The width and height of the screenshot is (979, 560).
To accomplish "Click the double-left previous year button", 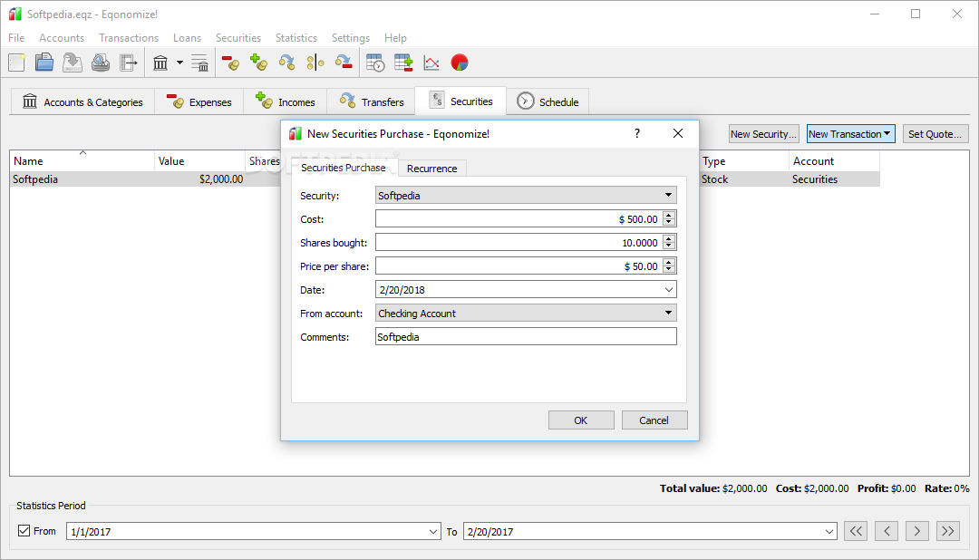I will click(856, 531).
